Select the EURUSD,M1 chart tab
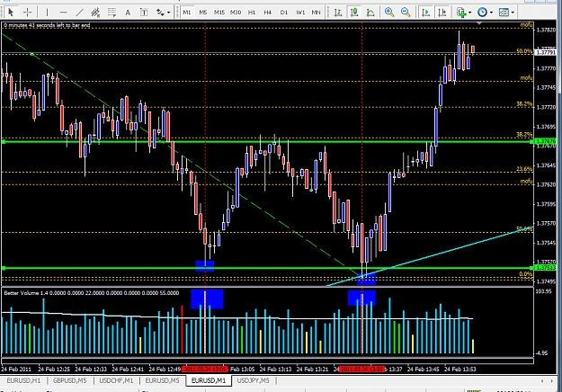This screenshot has height=392, width=562. 209,380
